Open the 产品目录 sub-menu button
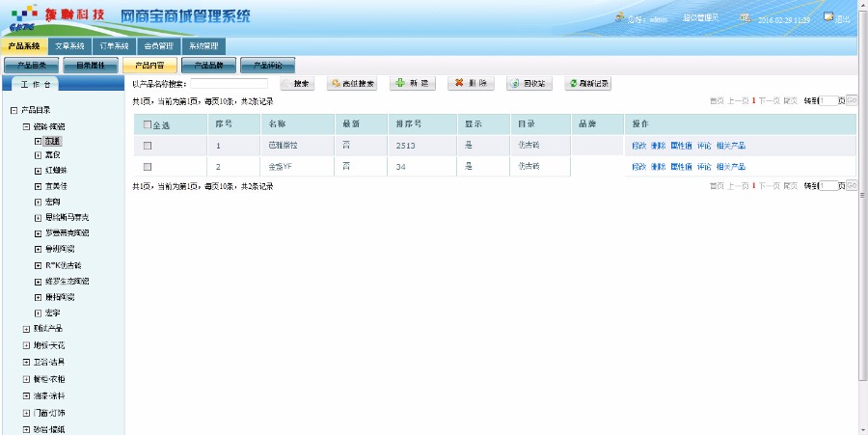 32,66
